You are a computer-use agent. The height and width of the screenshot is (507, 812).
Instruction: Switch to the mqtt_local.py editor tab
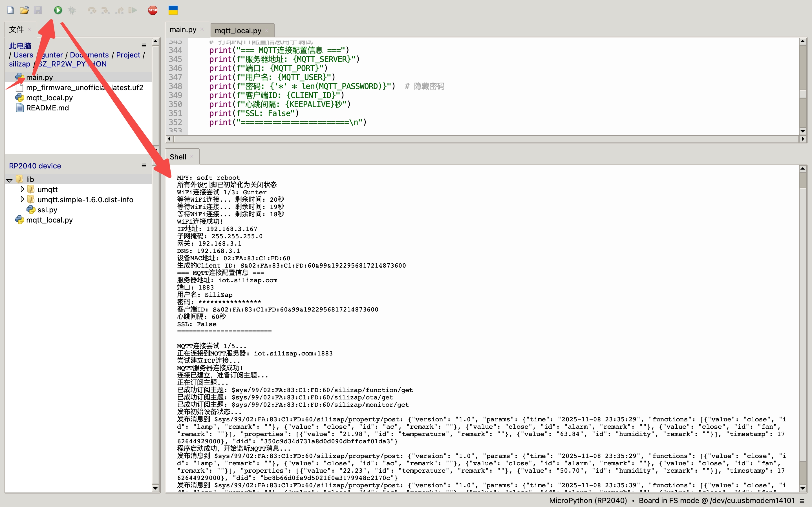pyautogui.click(x=239, y=30)
